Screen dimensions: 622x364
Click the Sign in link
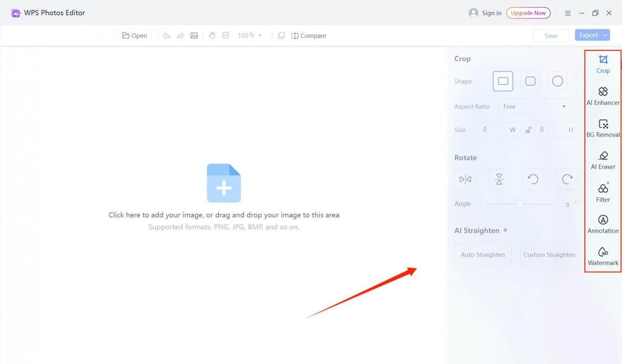(x=492, y=13)
